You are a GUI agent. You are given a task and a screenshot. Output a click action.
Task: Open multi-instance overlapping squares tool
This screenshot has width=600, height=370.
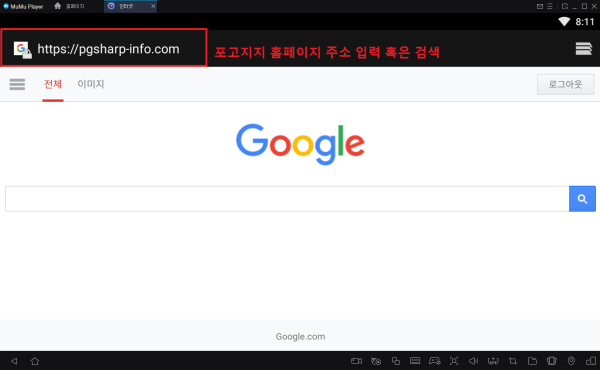[396, 361]
